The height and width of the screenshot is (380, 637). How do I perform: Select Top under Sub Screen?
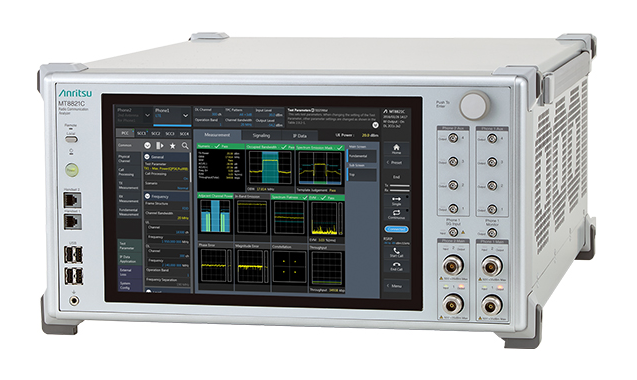tap(362, 175)
